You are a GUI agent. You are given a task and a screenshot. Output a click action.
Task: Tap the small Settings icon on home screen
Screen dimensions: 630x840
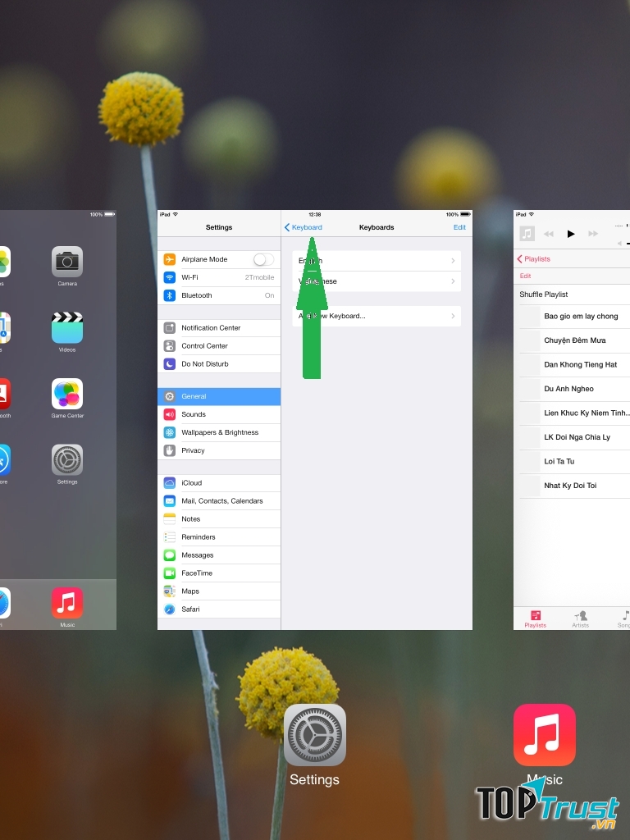coord(67,460)
